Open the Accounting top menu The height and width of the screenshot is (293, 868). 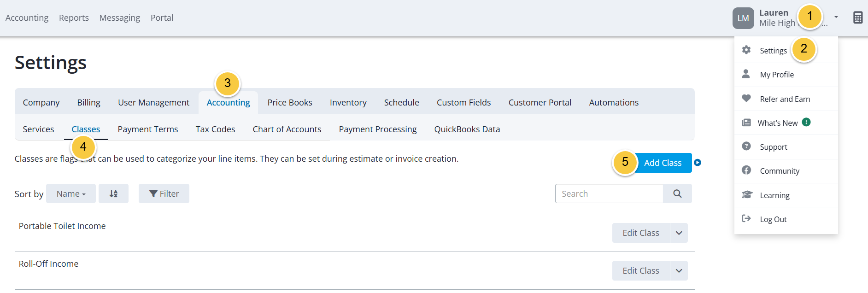(27, 18)
